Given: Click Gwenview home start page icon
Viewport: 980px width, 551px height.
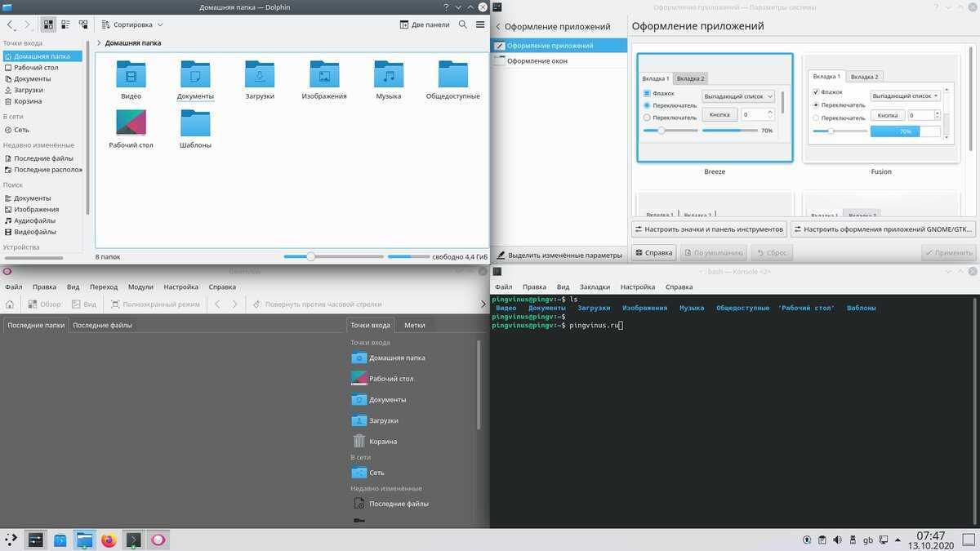Looking at the screenshot, I should click(x=10, y=304).
